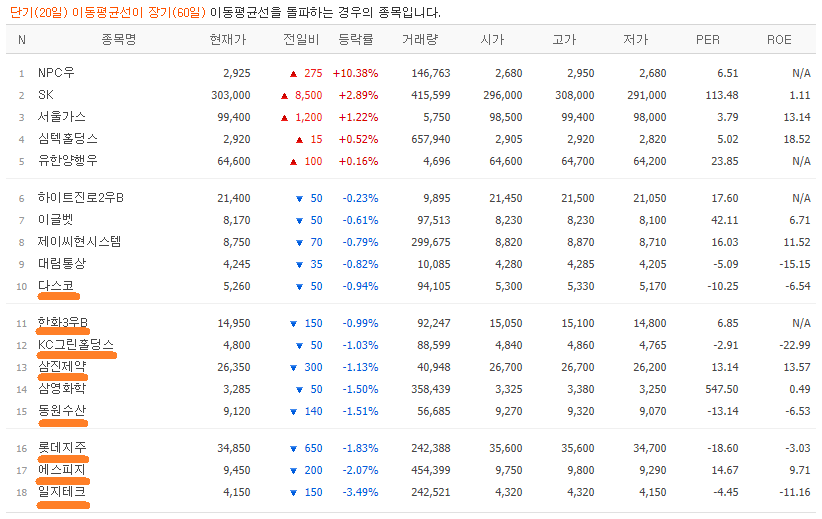Screen dimensions: 822x519
Task: Click the ROE column header
Action: tap(779, 40)
